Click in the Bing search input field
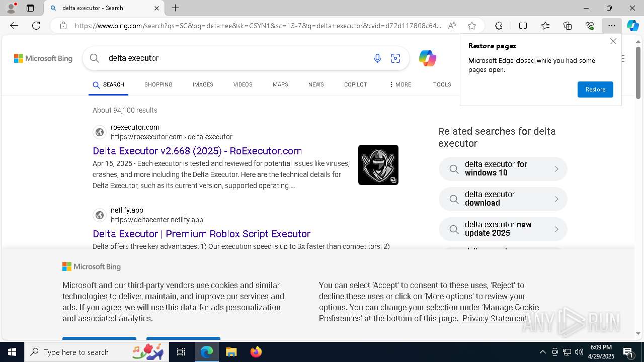644x362 pixels. 236,58
